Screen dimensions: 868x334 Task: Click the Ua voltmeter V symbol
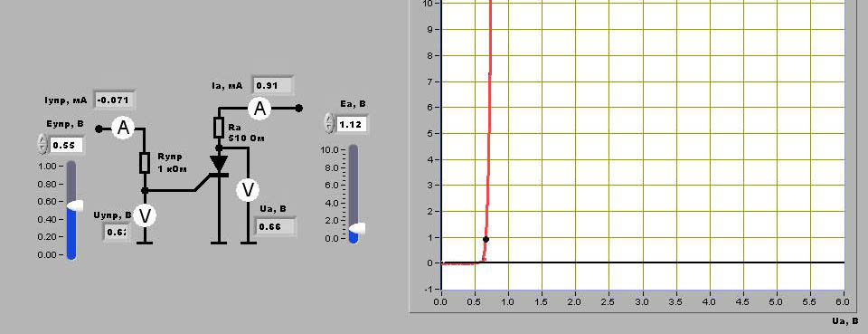tap(248, 190)
